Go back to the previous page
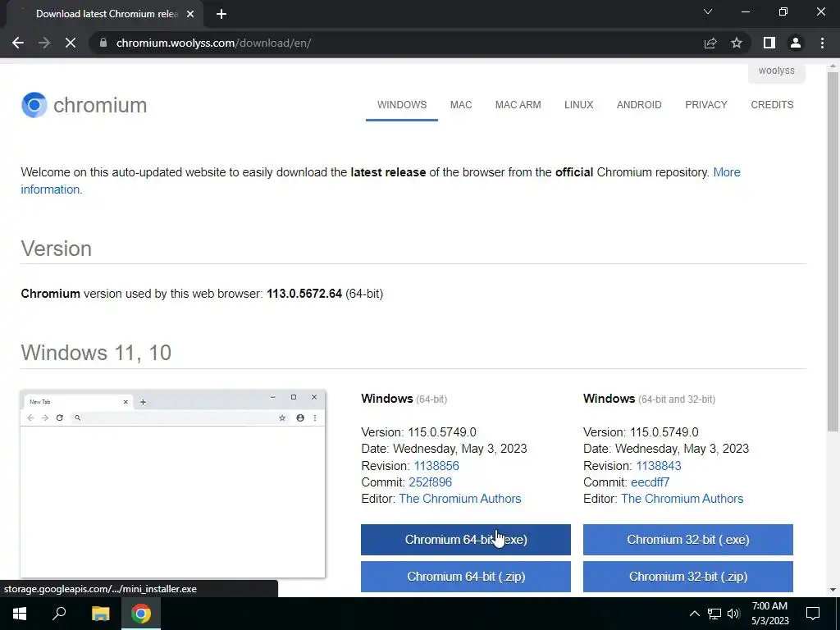The height and width of the screenshot is (630, 840). click(x=18, y=43)
